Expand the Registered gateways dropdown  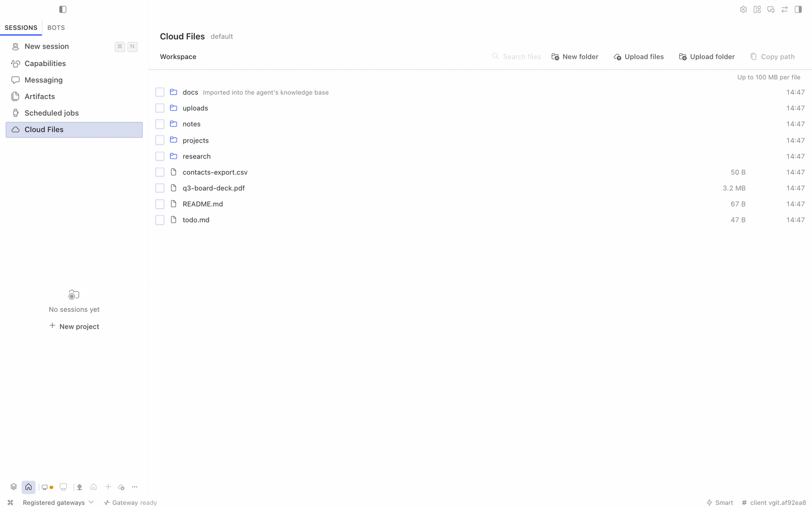58,502
